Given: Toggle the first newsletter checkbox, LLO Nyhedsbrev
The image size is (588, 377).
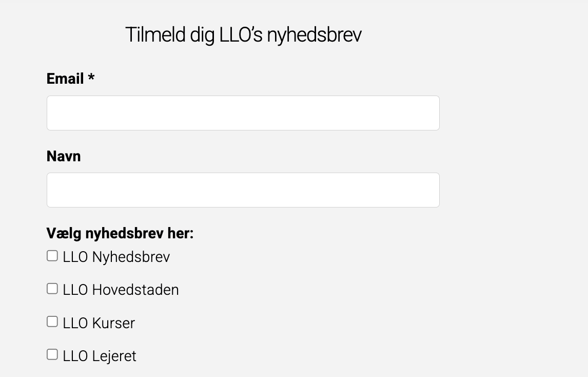Looking at the screenshot, I should click(x=52, y=256).
